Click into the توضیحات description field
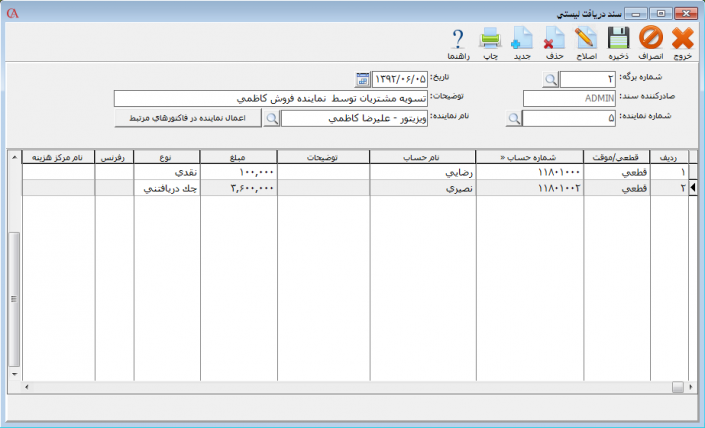 [270, 99]
